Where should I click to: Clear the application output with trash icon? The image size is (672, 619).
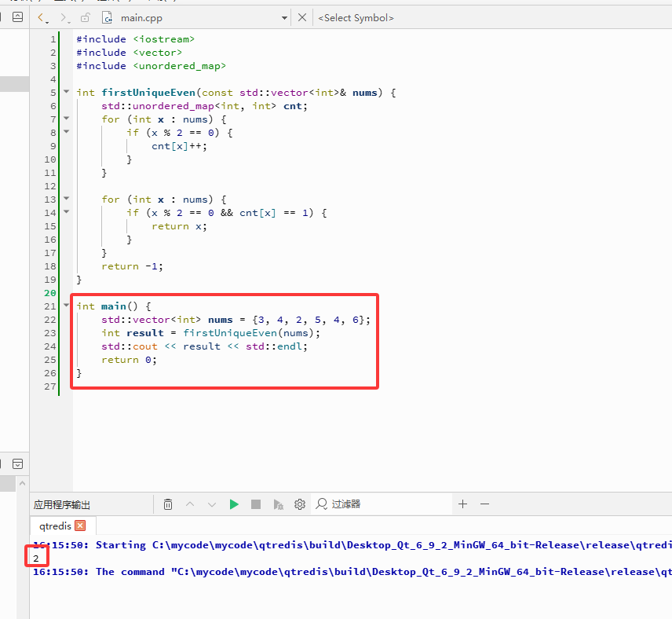(168, 504)
